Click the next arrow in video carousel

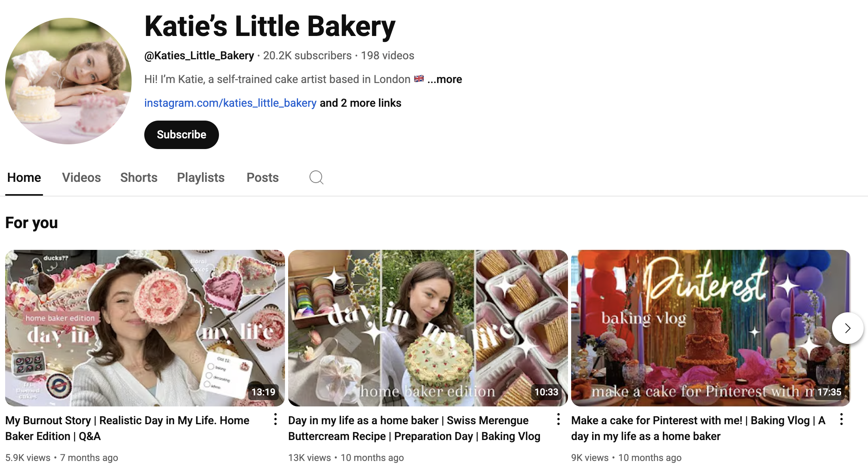click(847, 328)
